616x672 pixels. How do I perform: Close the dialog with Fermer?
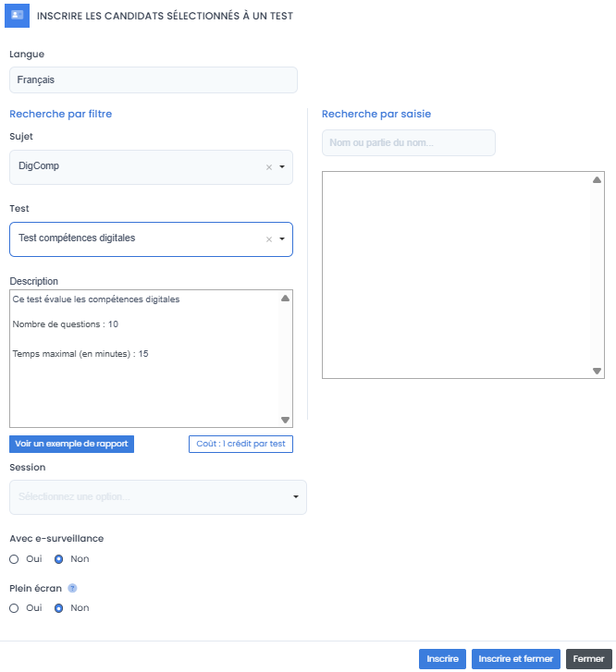(588, 659)
